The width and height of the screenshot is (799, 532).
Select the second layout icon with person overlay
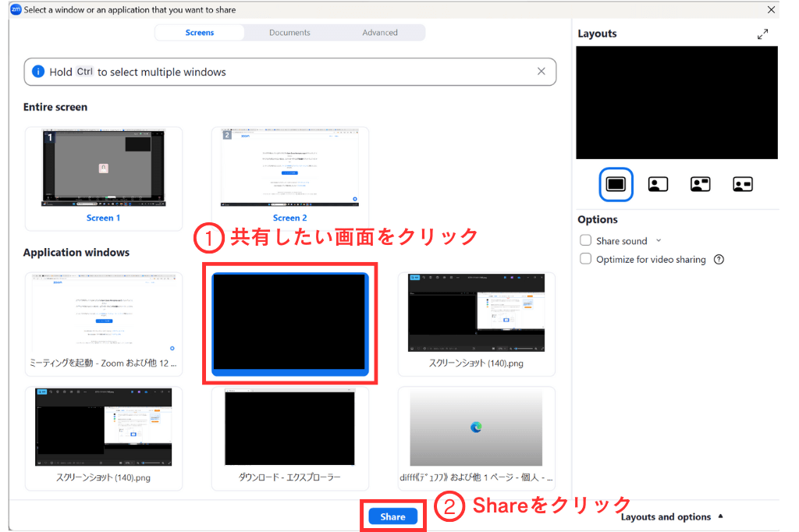coord(658,184)
